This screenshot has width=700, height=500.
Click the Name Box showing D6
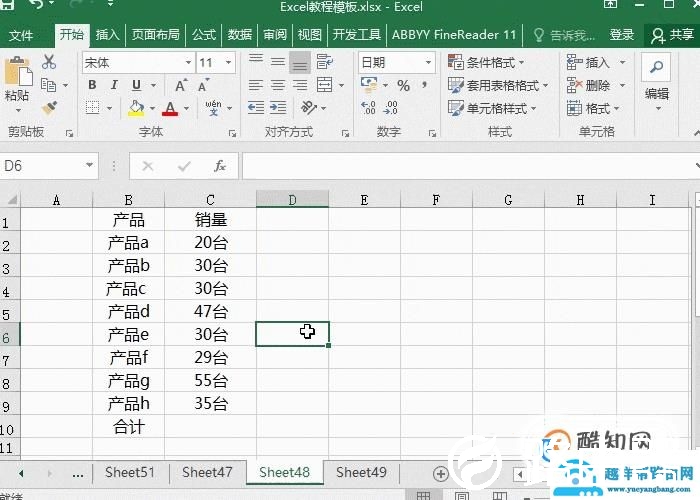click(42, 166)
